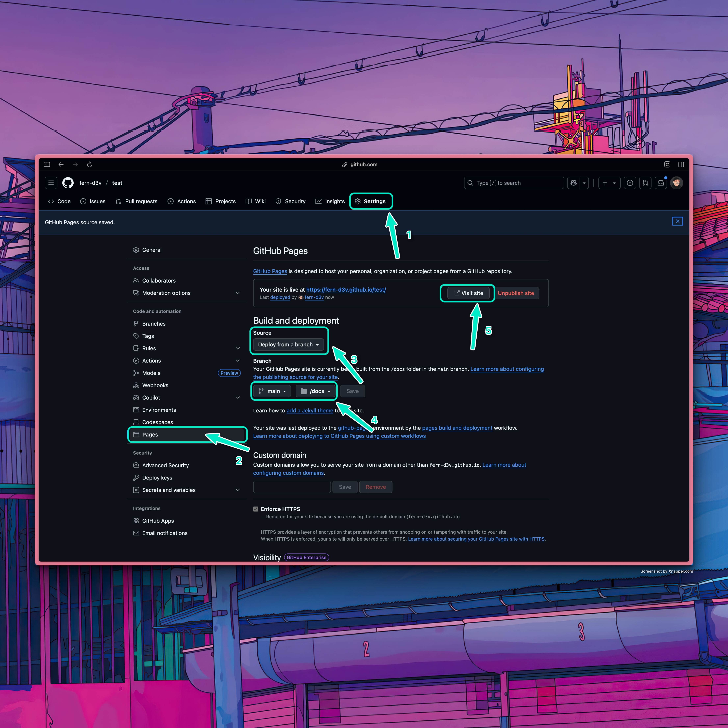
Task: Click 'add a Jekyll theme' link
Action: pos(310,410)
